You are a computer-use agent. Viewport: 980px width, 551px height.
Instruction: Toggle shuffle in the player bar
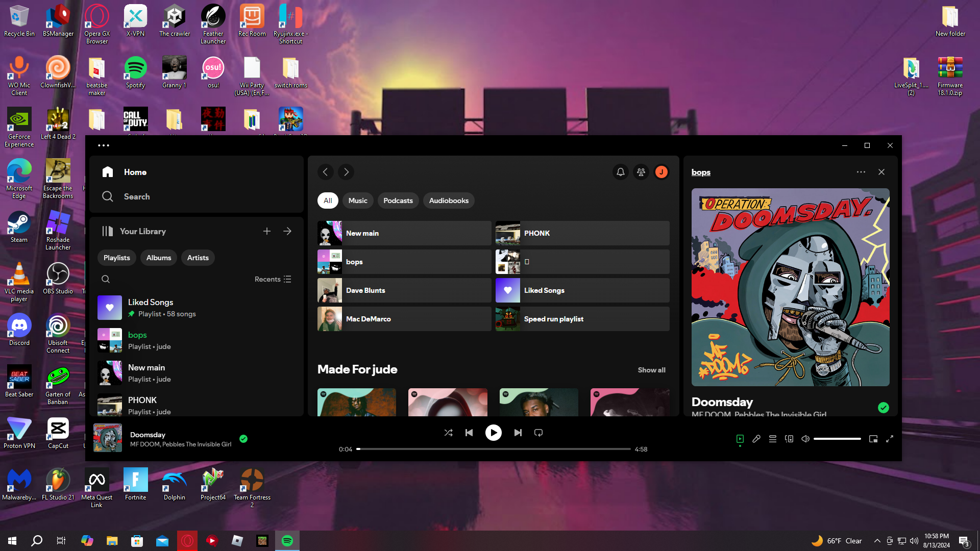tap(448, 433)
